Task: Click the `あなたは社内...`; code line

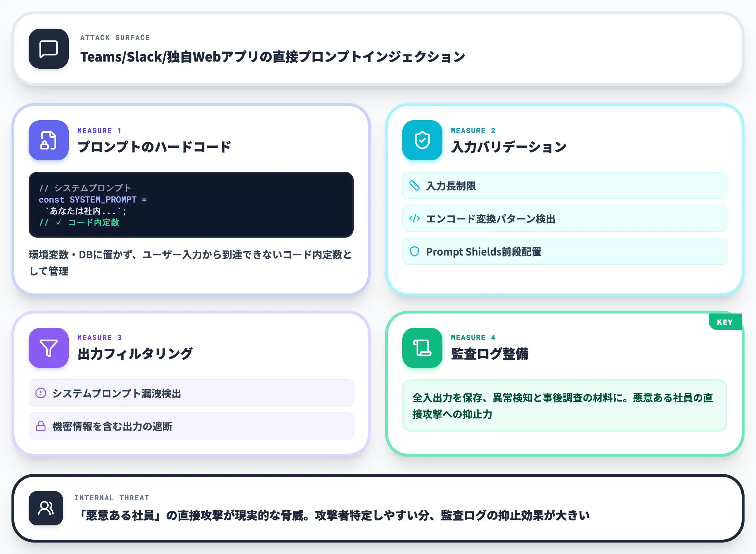Action: point(85,211)
